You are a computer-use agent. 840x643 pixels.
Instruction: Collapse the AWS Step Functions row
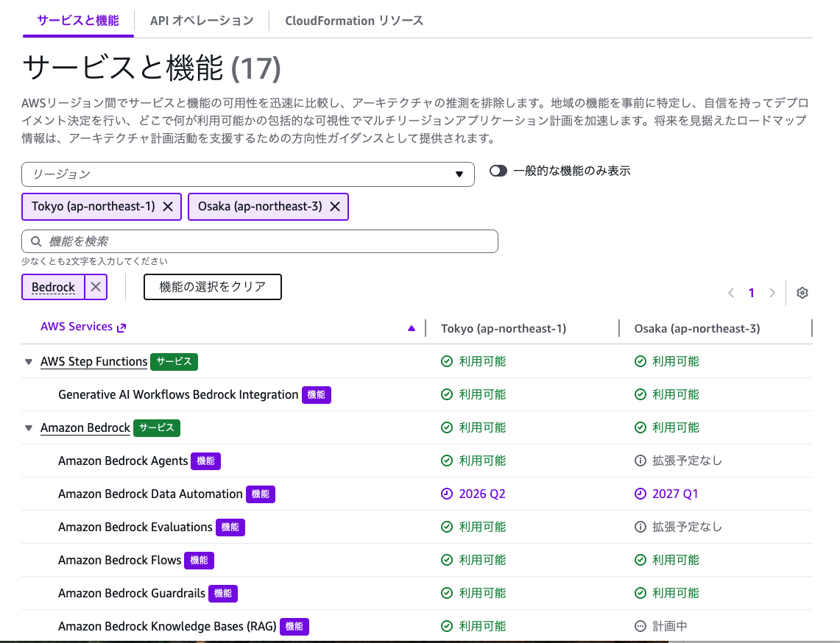coord(29,362)
